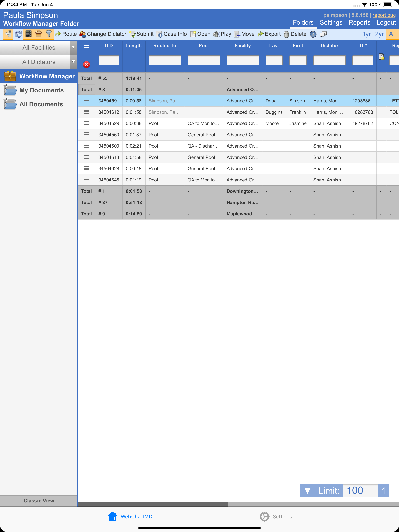This screenshot has width=399, height=532.
Task: Click the DID filter input
Action: pyautogui.click(x=109, y=60)
